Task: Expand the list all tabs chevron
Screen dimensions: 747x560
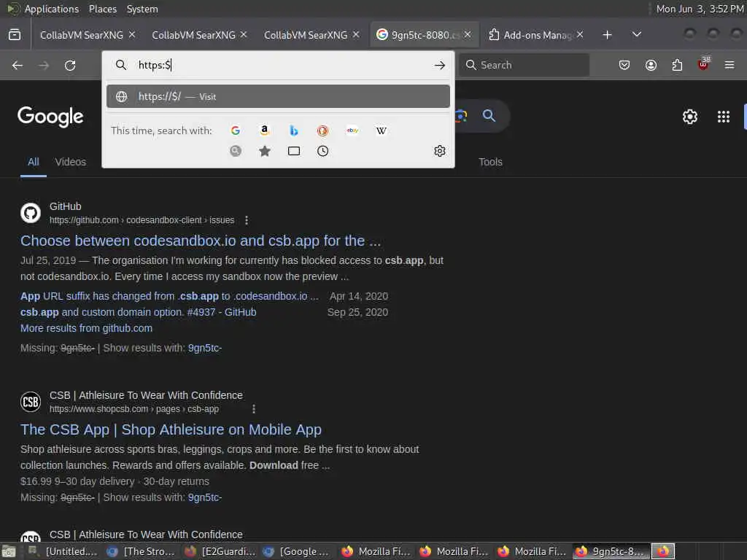Action: point(636,35)
